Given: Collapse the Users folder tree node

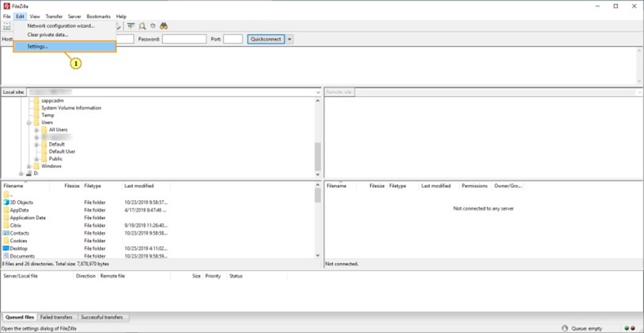Looking at the screenshot, I should pos(29,122).
